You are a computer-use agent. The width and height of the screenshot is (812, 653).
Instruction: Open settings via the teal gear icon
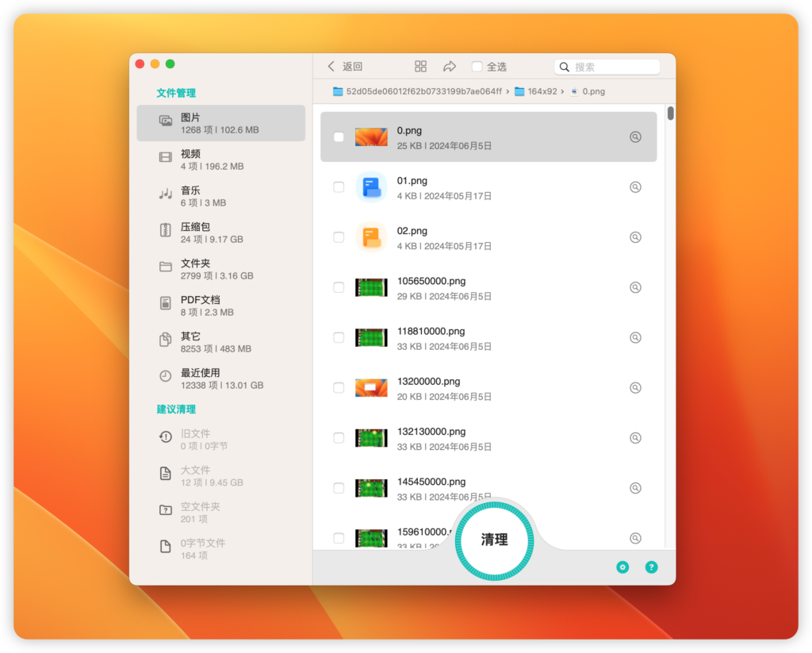(x=622, y=567)
